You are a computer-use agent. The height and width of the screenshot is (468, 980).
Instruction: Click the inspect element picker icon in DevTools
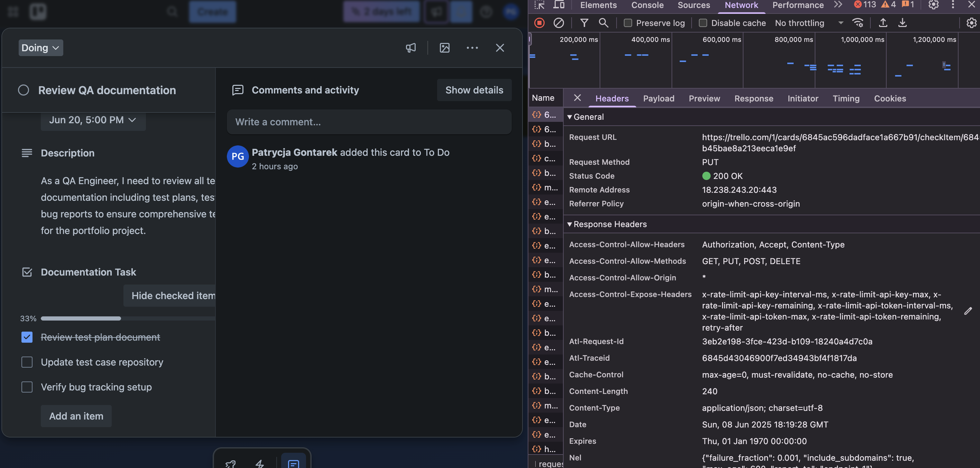(539, 5)
